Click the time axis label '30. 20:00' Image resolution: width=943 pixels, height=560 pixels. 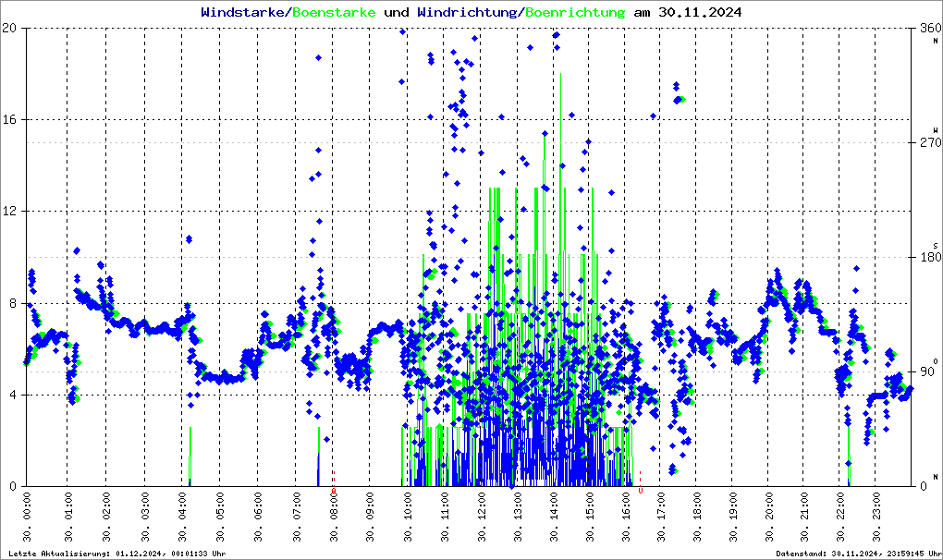pyautogui.click(x=768, y=517)
